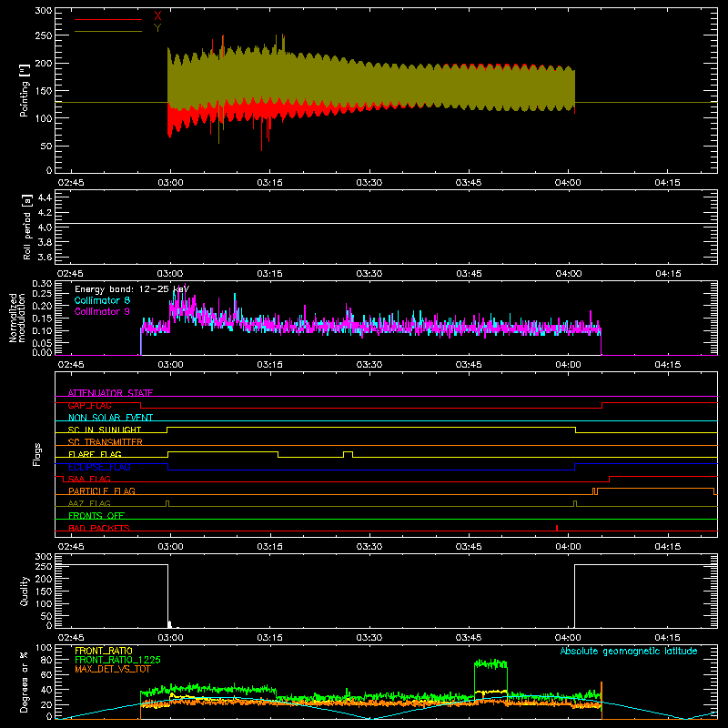Select the green FRONT_RATIO_1225 legend entry
Viewport: 728px width, 728px height.
click(118, 660)
